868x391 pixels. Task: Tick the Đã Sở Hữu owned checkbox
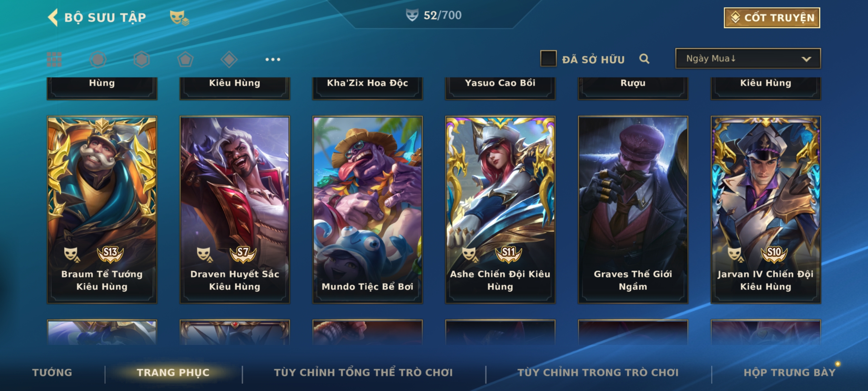click(x=548, y=59)
